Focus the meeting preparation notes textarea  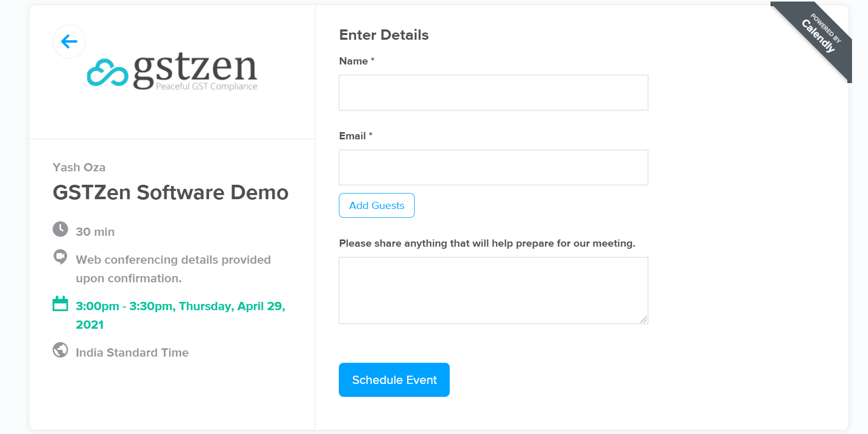tap(493, 291)
